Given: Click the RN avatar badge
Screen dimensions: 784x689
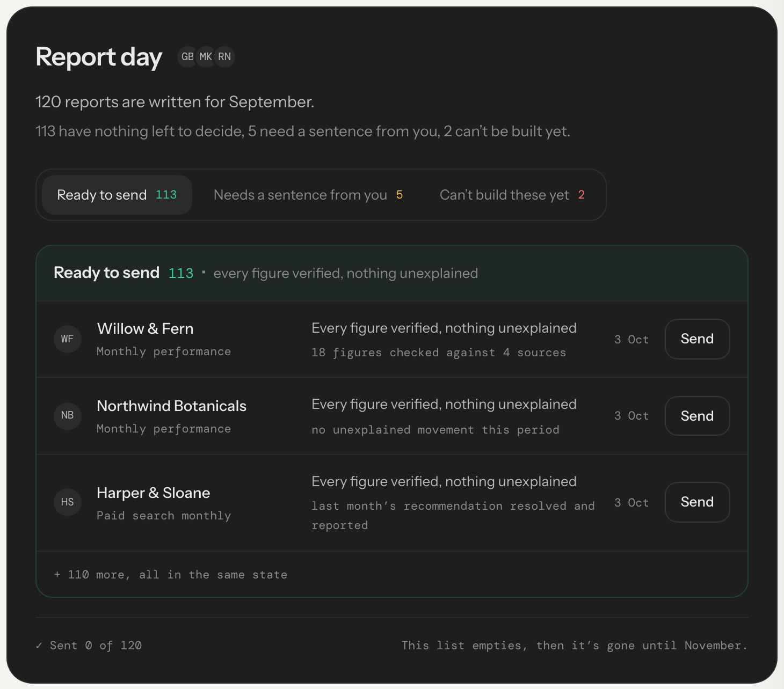Looking at the screenshot, I should click(224, 57).
